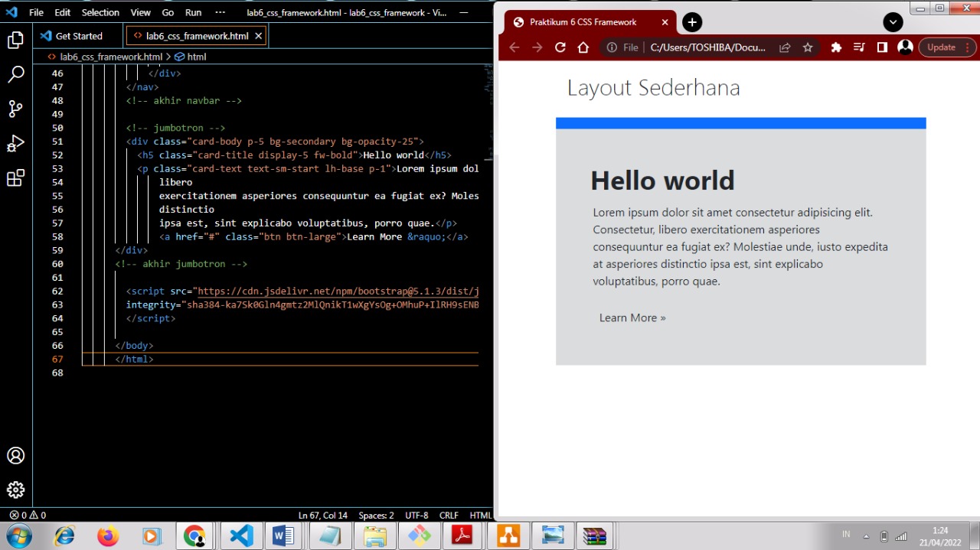View site information icon

point(612,47)
